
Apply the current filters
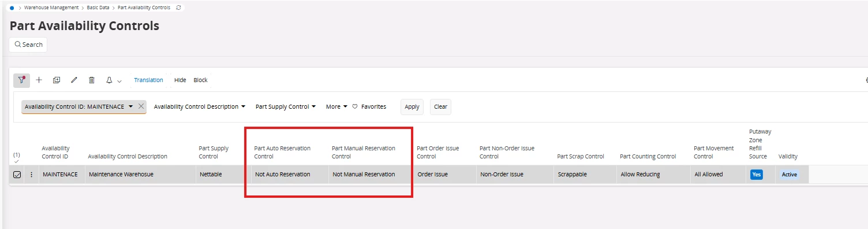(412, 106)
